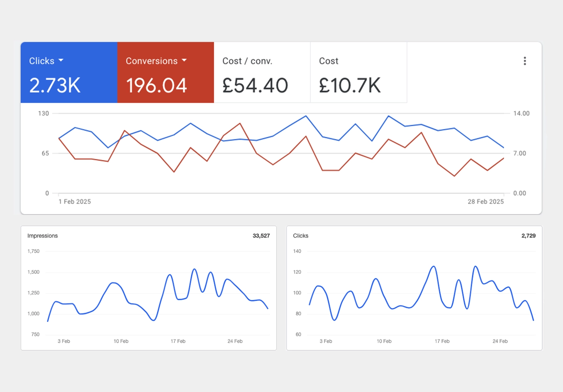Click the £54.40 cost per conversion value
The image size is (563, 392).
pyautogui.click(x=255, y=85)
